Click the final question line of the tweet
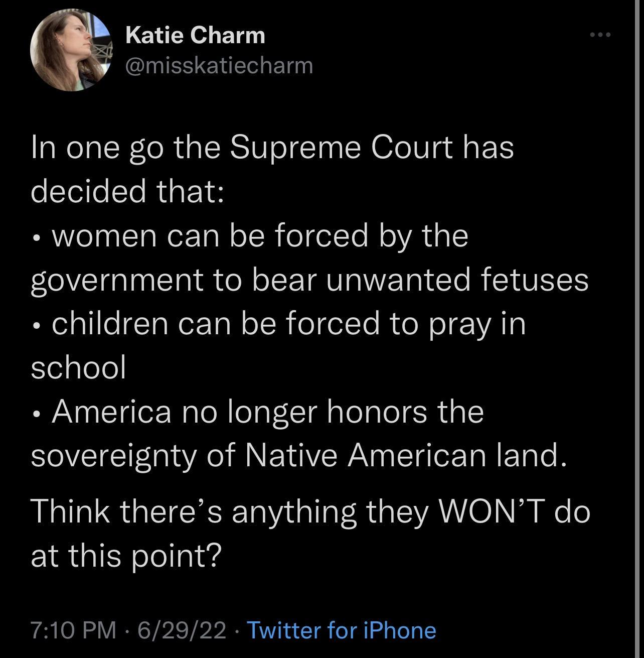Viewport: 644px width, 658px height. click(311, 532)
